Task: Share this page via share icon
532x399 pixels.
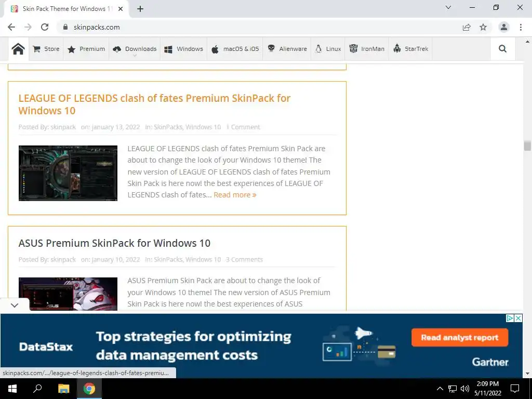Action: pyautogui.click(x=467, y=27)
